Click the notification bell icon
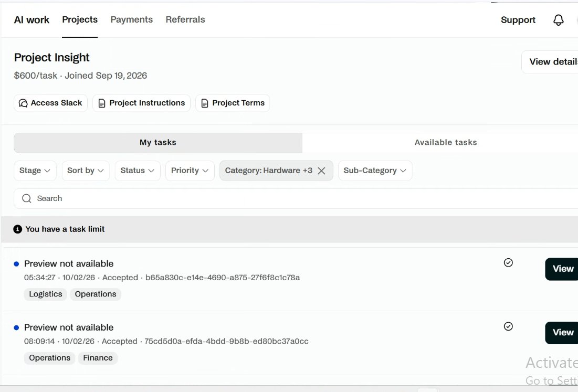This screenshot has height=392, width=578. [559, 20]
